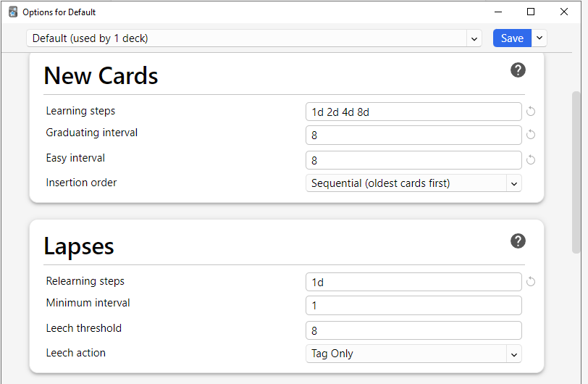Click the Anki icon in title bar
Screen dimensions: 588x384
(x=13, y=12)
